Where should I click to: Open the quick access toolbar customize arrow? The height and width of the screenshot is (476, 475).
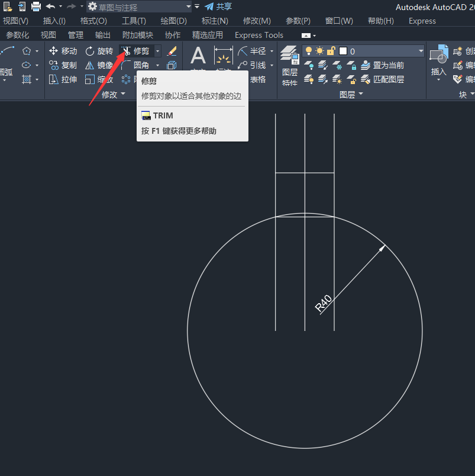click(197, 7)
